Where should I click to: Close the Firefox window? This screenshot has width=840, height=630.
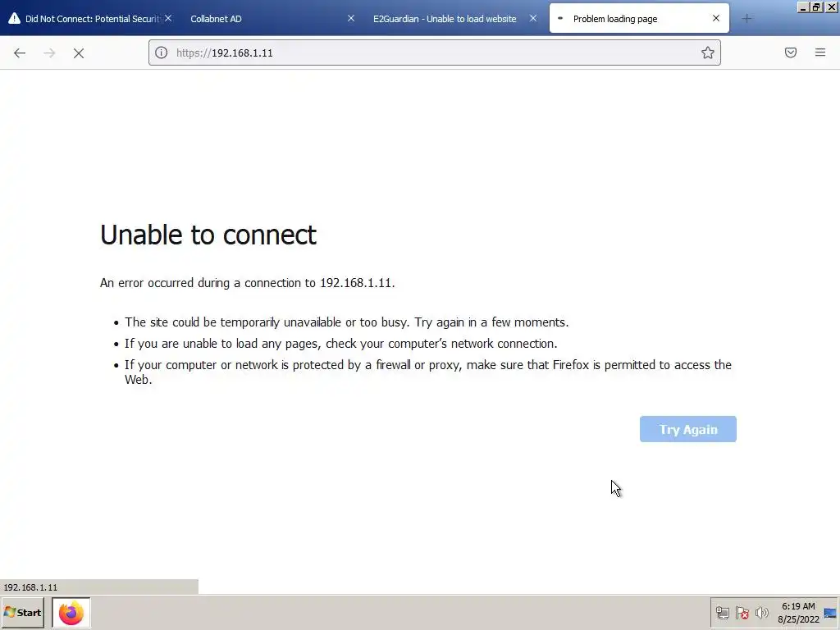pyautogui.click(x=831, y=7)
